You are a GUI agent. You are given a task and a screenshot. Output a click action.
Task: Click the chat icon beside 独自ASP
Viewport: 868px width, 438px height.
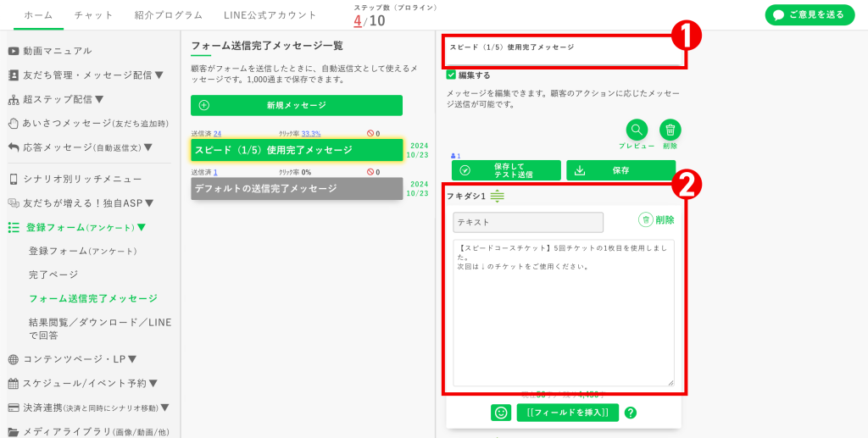pos(14,203)
